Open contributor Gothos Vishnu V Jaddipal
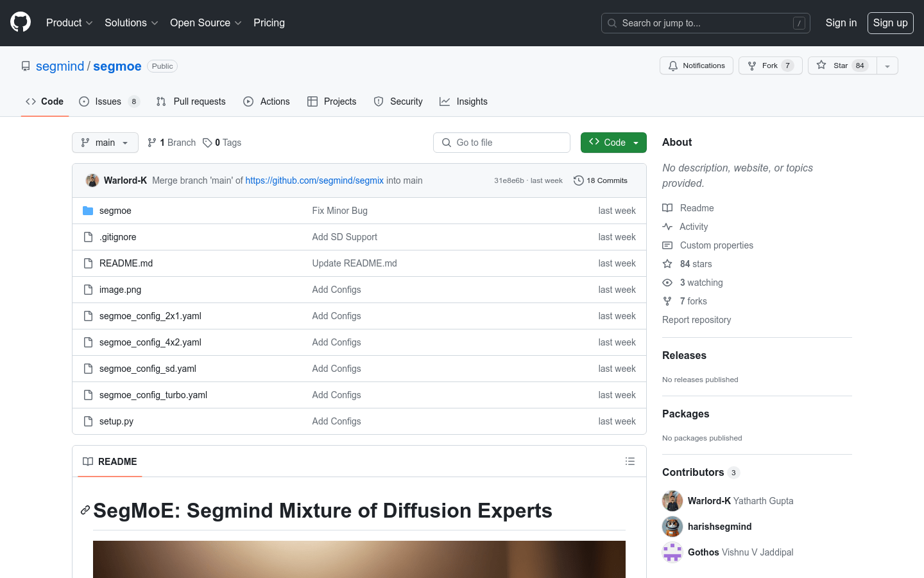The width and height of the screenshot is (924, 578). pyautogui.click(x=740, y=552)
